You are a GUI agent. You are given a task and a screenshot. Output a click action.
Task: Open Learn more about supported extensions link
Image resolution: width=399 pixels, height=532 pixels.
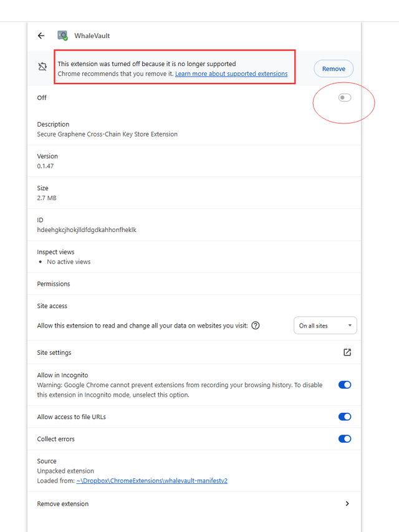[x=231, y=74]
